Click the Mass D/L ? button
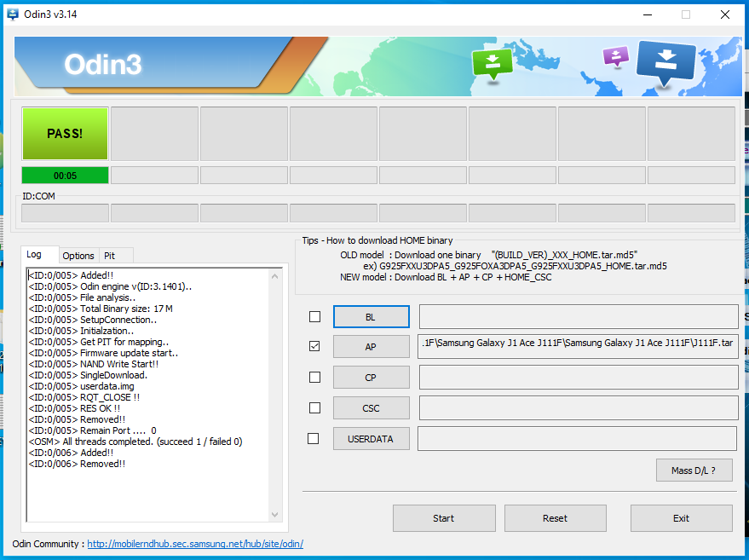 694,471
